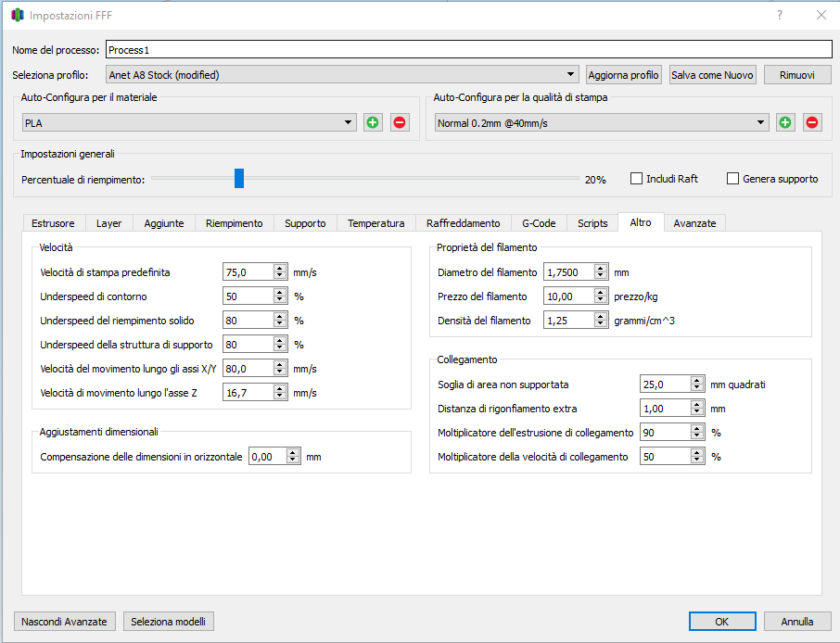840x643 pixels.
Task: Cancel with the Annulla button
Action: (797, 622)
